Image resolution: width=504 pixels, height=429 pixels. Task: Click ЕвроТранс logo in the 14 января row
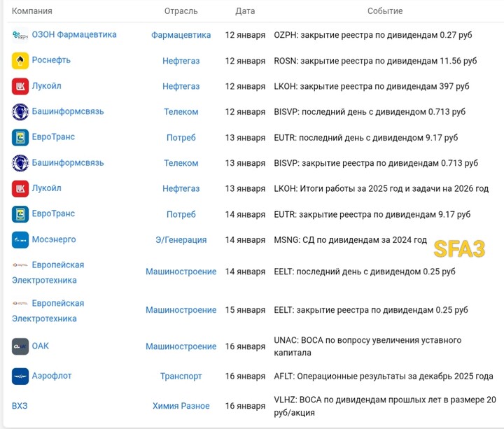tap(20, 214)
